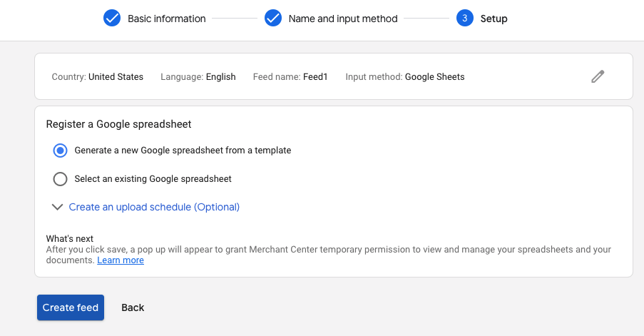Go to Basic information step label

point(166,19)
